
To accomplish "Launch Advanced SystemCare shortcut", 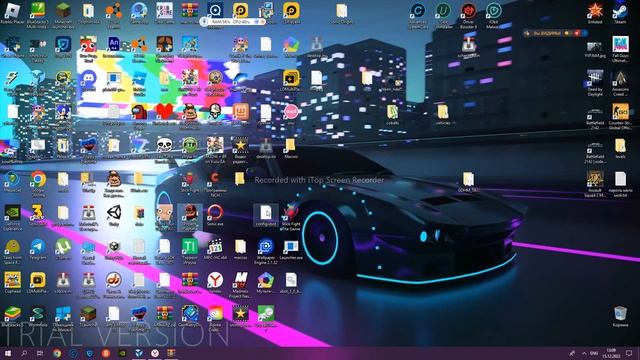I will [418, 11].
